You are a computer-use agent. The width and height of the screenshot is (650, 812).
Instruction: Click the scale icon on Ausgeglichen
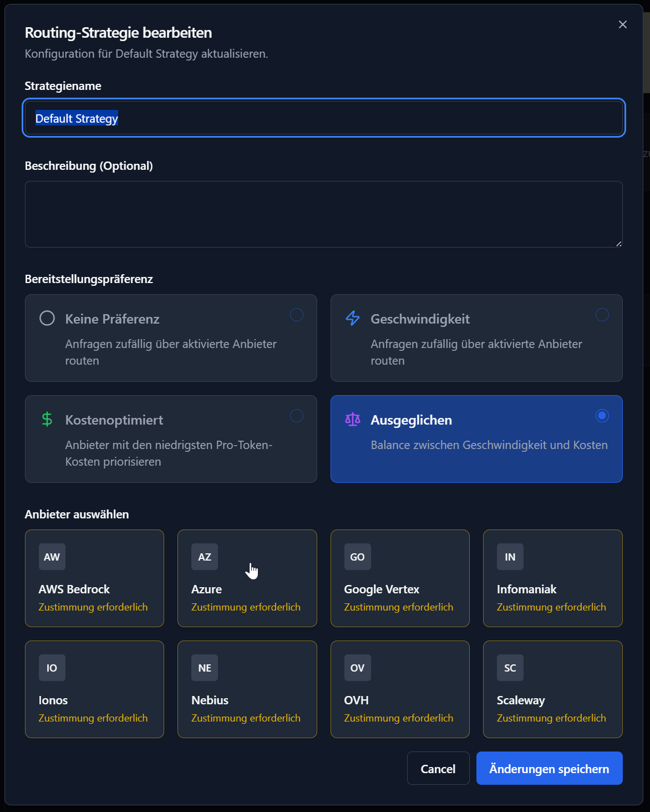click(x=352, y=420)
